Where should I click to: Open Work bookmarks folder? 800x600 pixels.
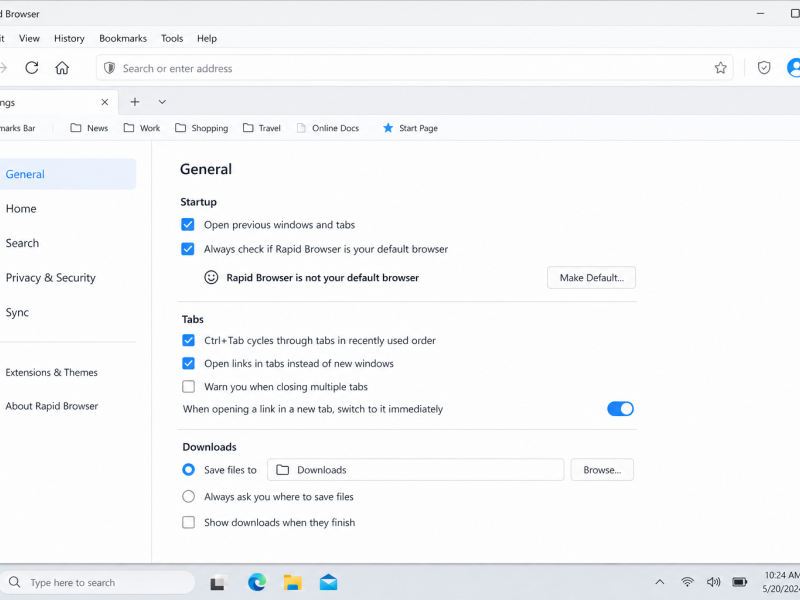(x=142, y=128)
